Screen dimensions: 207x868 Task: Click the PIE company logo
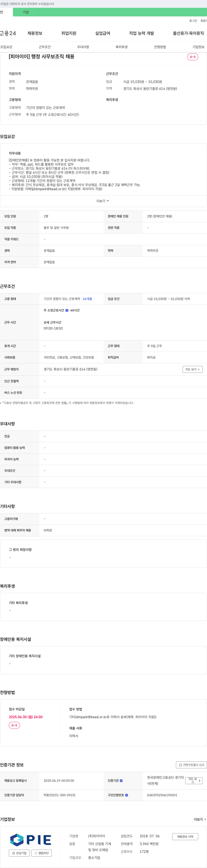pos(31,840)
